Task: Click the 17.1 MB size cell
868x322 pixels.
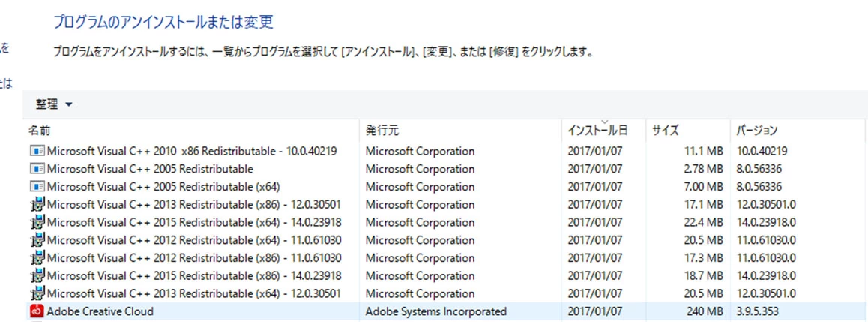Action: [x=704, y=204]
